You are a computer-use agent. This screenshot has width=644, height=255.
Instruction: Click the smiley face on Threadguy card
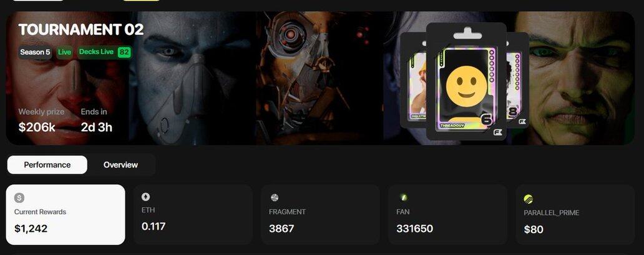467,87
